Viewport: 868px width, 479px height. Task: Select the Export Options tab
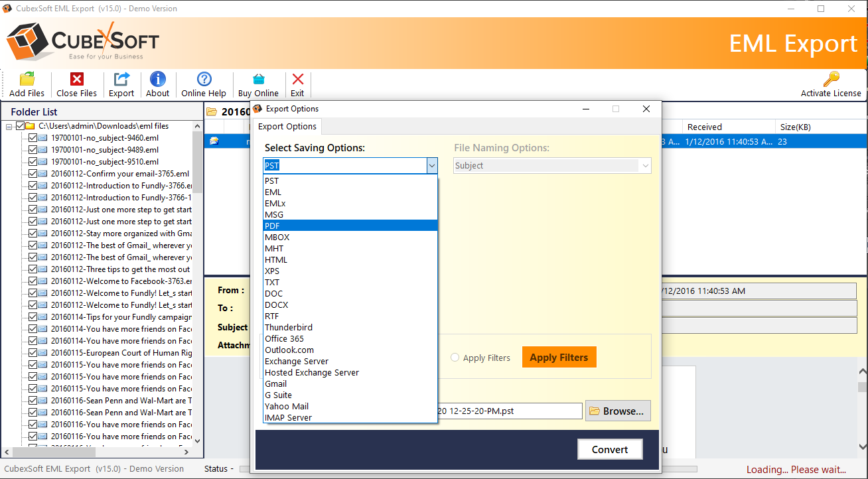[287, 126]
